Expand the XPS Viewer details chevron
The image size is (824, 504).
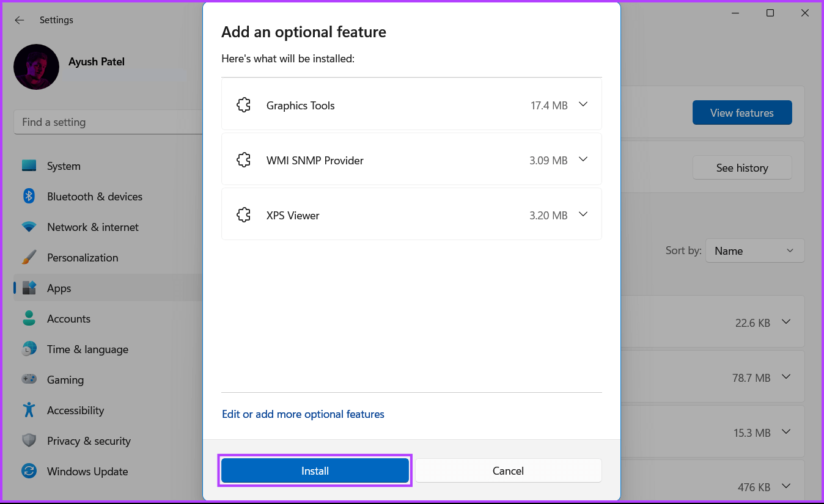583,214
